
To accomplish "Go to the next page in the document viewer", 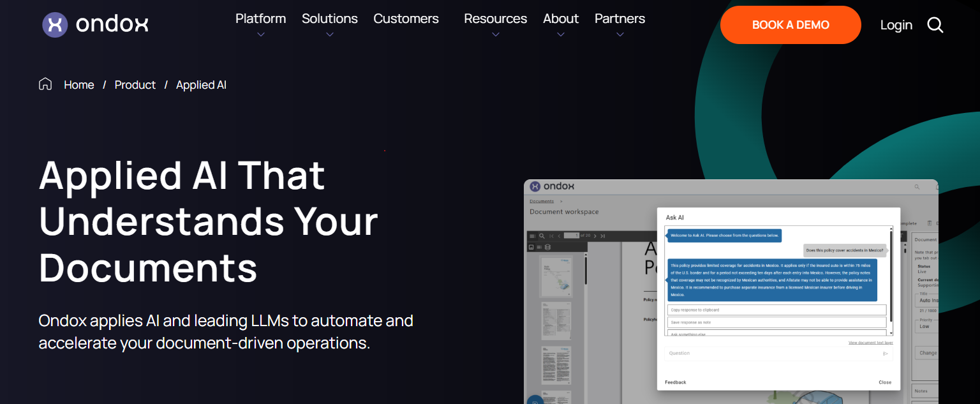I will [x=595, y=236].
